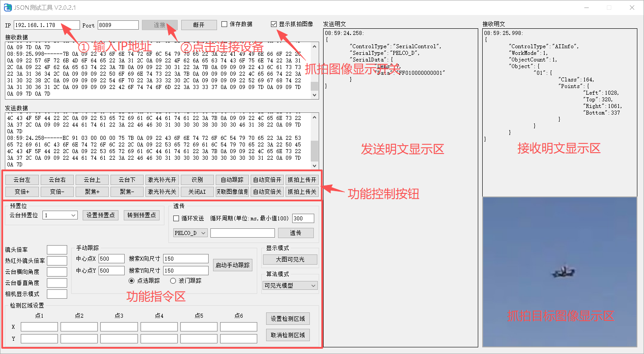Click the 断开 disconnect button
Viewport: 644px width, 354px height.
(x=198, y=25)
